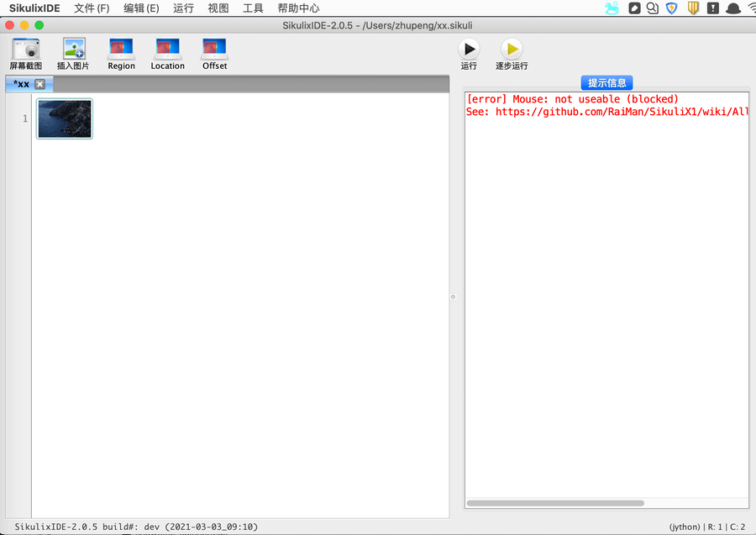Close the *xx script tab
This screenshot has width=756, height=535.
coord(40,84)
